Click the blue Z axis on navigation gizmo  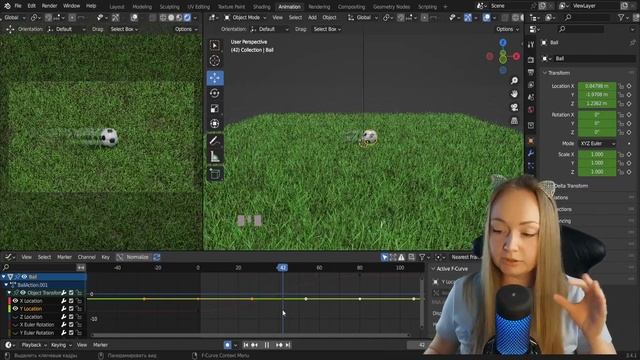(503, 43)
